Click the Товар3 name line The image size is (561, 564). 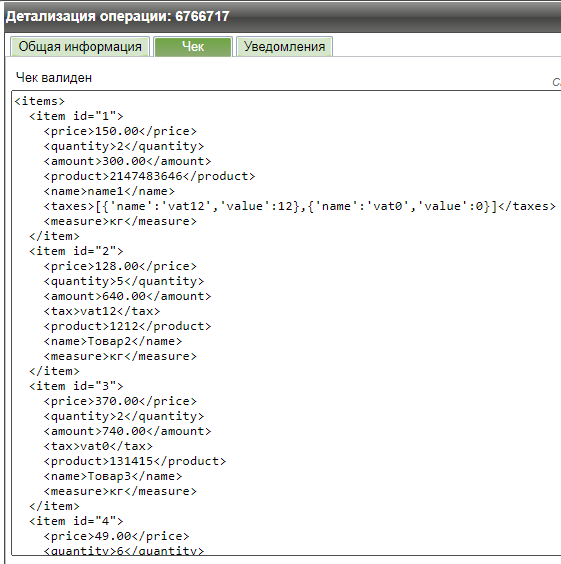point(113,476)
